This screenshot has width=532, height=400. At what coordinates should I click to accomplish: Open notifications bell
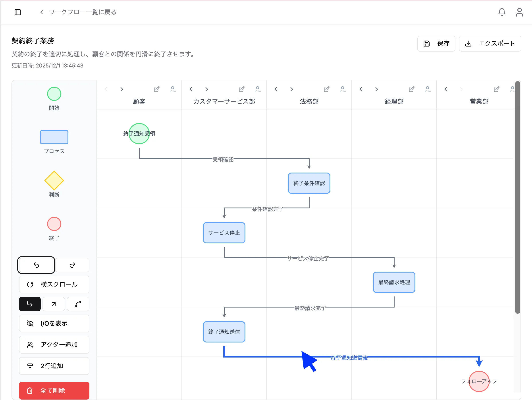(x=502, y=12)
